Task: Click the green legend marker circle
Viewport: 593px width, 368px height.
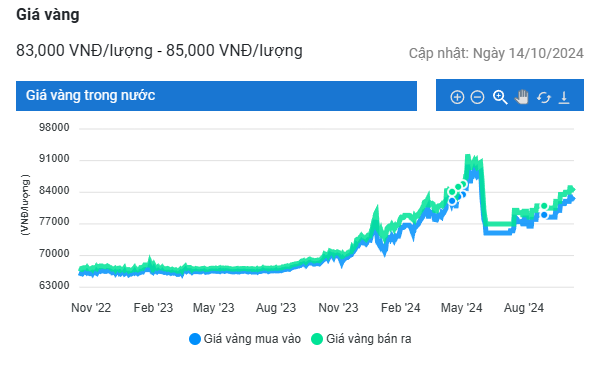Action: 317,339
